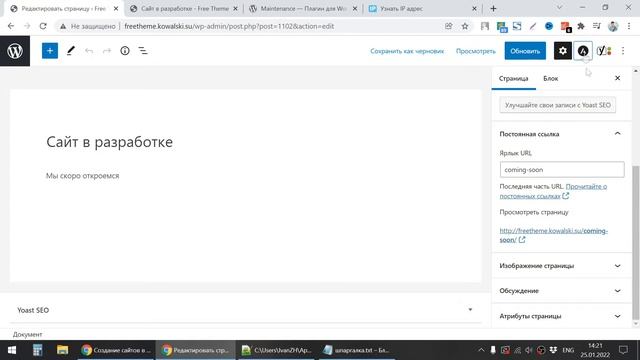This screenshot has width=640, height=360.
Task: Open File Explorer from taskbar
Action: [x=62, y=350]
